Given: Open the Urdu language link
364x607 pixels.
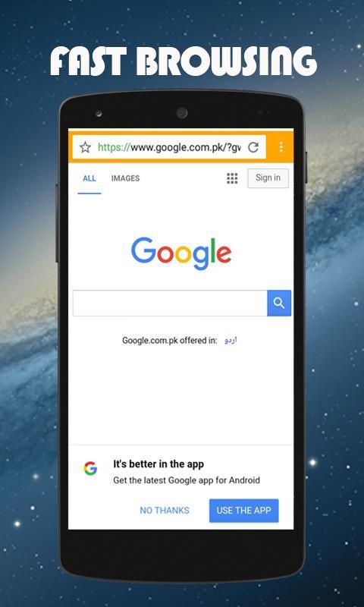Looking at the screenshot, I should [231, 341].
